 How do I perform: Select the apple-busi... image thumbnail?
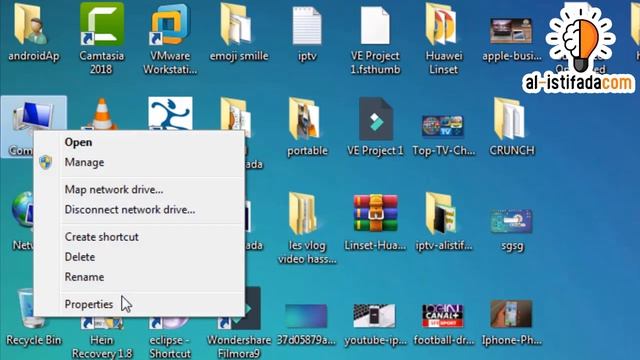click(x=511, y=31)
